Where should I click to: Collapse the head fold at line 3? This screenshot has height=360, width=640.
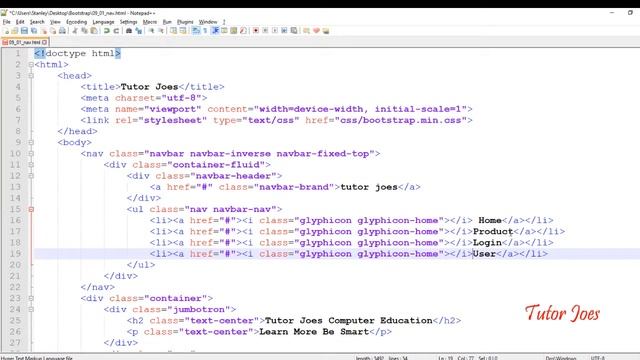[x=31, y=76]
